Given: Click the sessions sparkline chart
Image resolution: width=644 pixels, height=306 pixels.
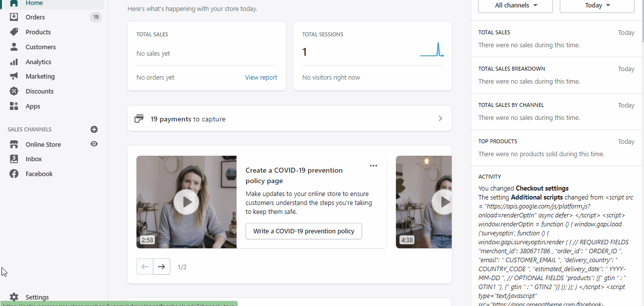Looking at the screenshot, I should [x=432, y=50].
